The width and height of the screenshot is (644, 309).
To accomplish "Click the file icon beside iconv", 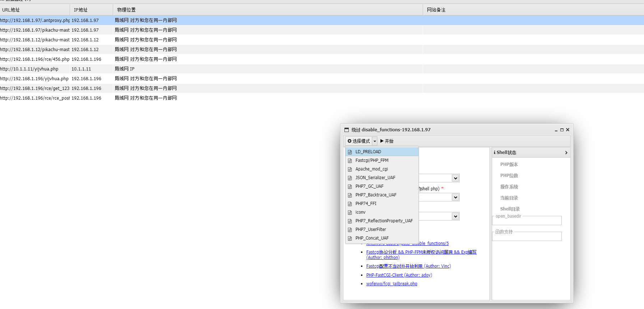I will click(350, 212).
